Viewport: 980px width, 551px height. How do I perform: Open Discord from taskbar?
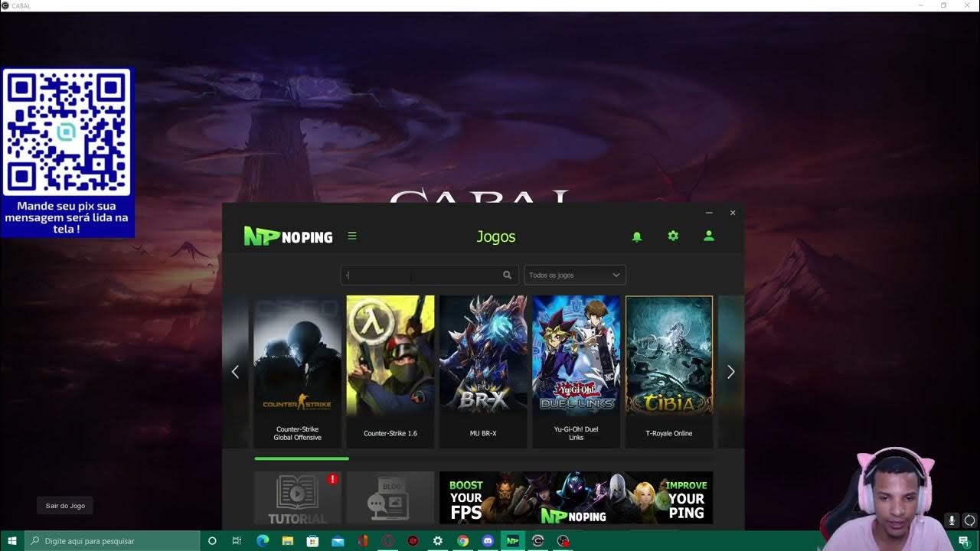click(488, 541)
